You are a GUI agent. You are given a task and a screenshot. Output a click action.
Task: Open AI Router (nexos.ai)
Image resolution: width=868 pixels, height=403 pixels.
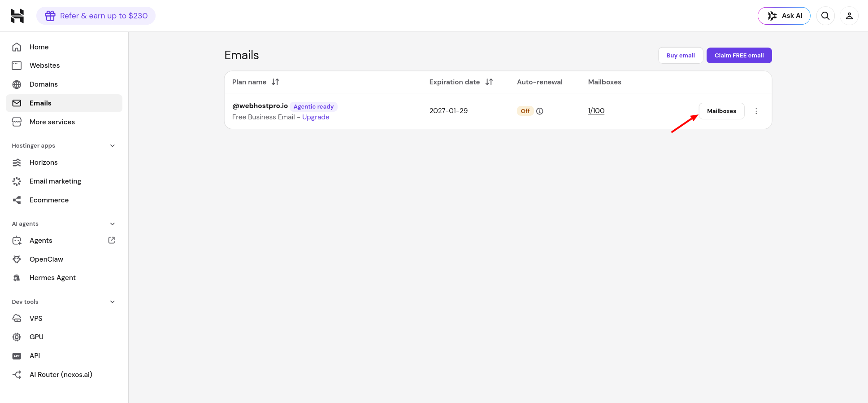pyautogui.click(x=64, y=375)
